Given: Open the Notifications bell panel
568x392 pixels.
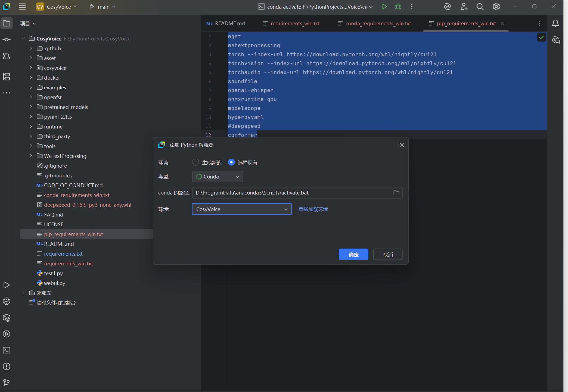Looking at the screenshot, I should click(x=555, y=24).
